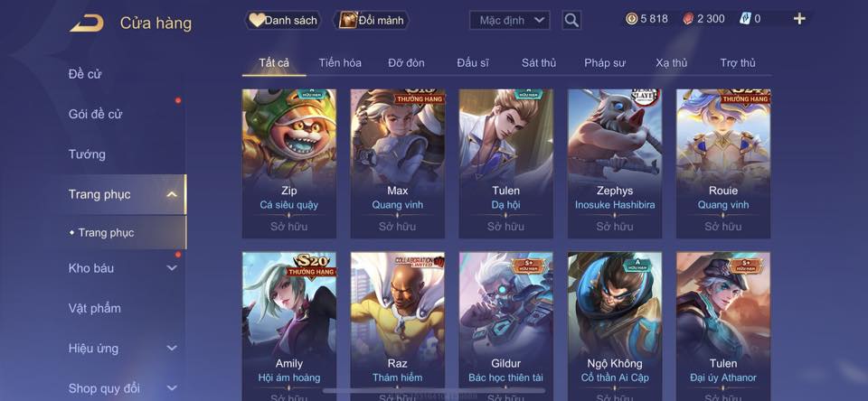868x401 pixels.
Task: Tap the plus icon to add currency
Action: point(798,19)
